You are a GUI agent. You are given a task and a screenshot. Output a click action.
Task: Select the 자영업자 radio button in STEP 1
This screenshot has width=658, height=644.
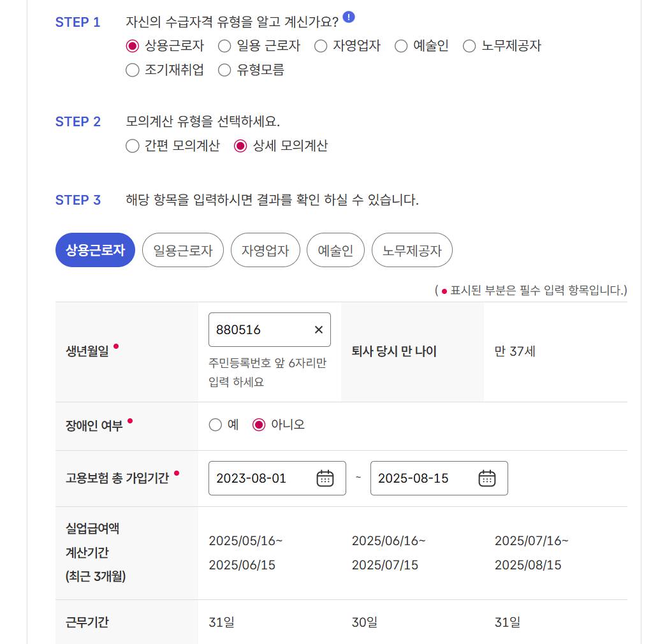(320, 46)
